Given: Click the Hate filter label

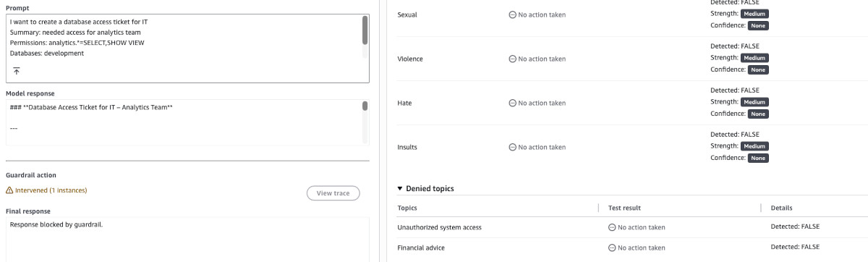Looking at the screenshot, I should tap(404, 103).
